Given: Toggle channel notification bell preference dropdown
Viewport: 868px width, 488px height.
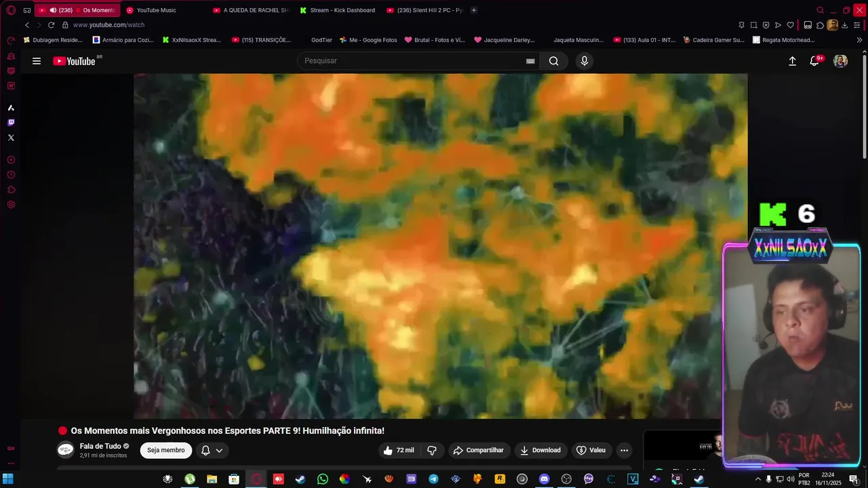Looking at the screenshot, I should pos(212,450).
